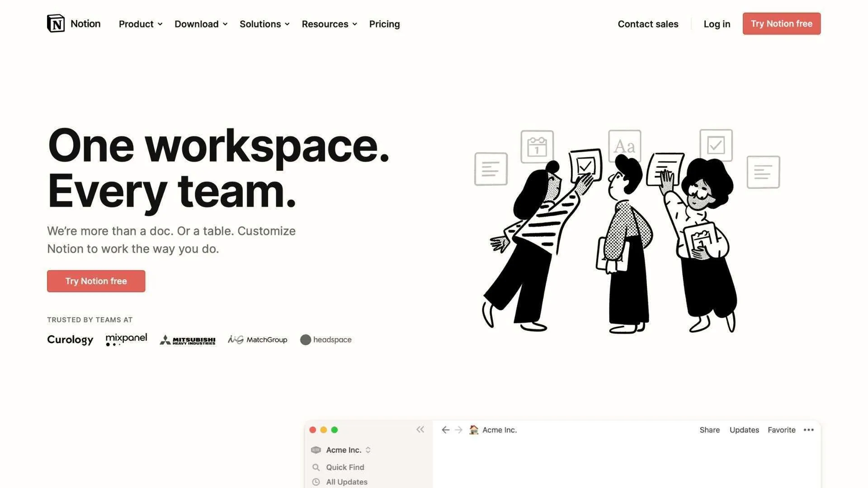Image resolution: width=868 pixels, height=488 pixels.
Task: Go forward using the right arrow icon
Action: click(x=458, y=430)
